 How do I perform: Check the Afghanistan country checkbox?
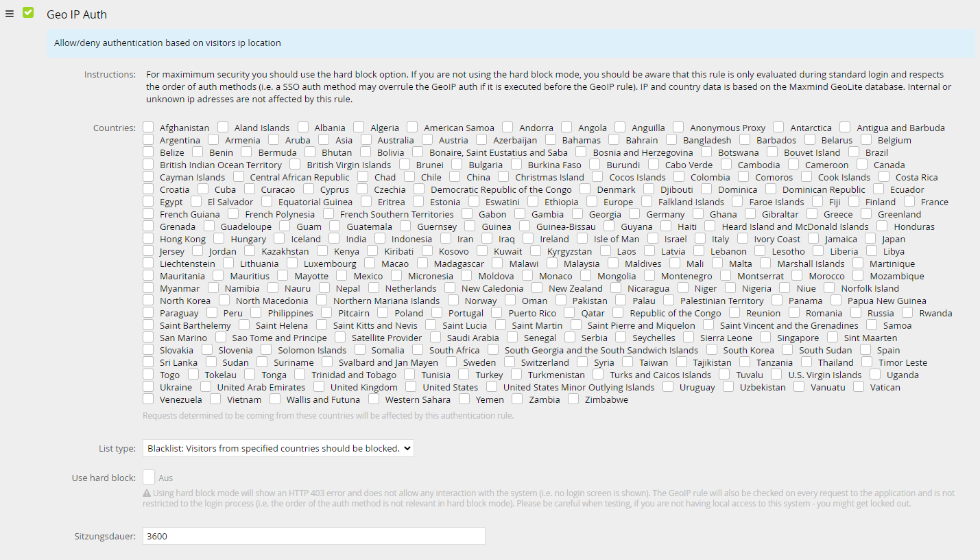[x=149, y=127]
